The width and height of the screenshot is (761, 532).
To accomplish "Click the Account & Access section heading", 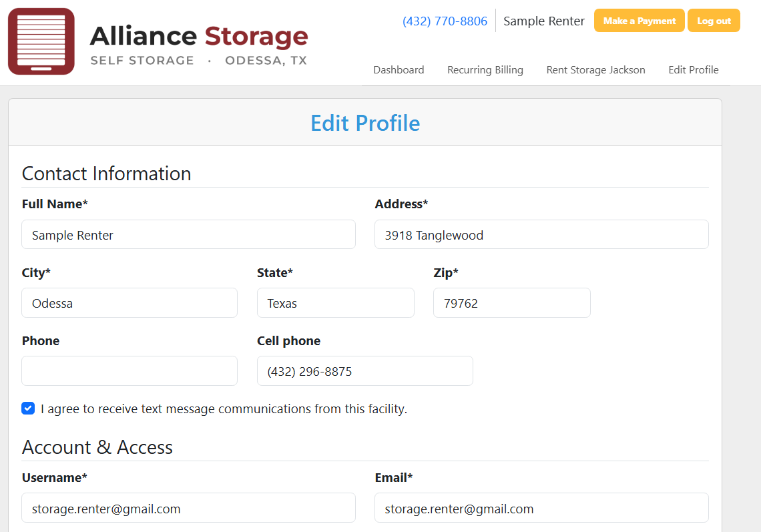I will point(97,447).
